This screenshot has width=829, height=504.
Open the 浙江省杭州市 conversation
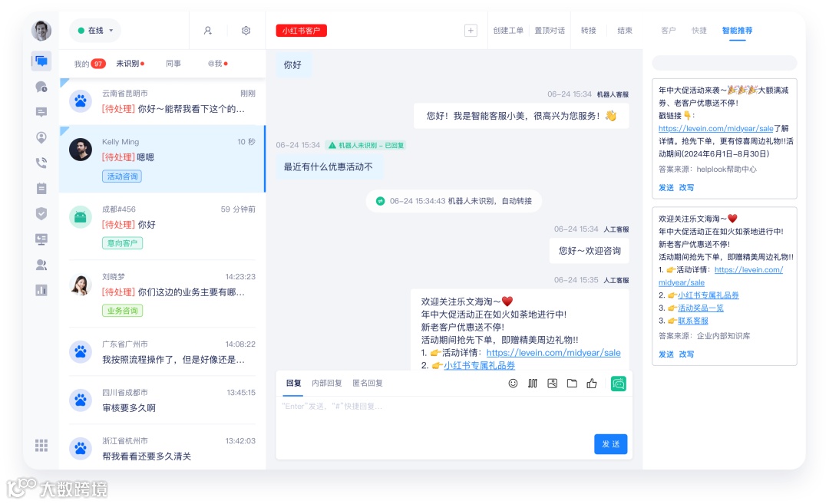pyautogui.click(x=162, y=448)
